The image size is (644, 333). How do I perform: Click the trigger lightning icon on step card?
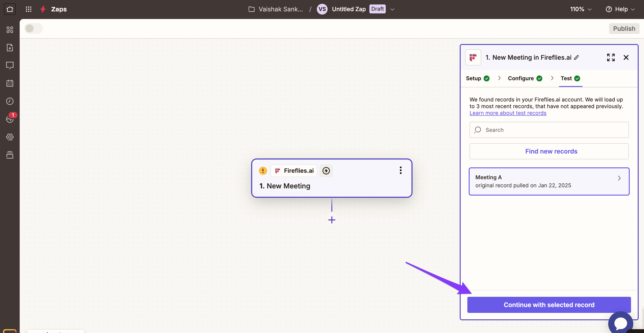point(326,171)
